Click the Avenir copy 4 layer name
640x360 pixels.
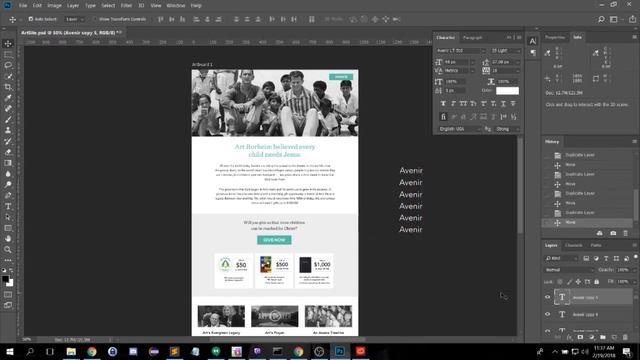(x=585, y=315)
